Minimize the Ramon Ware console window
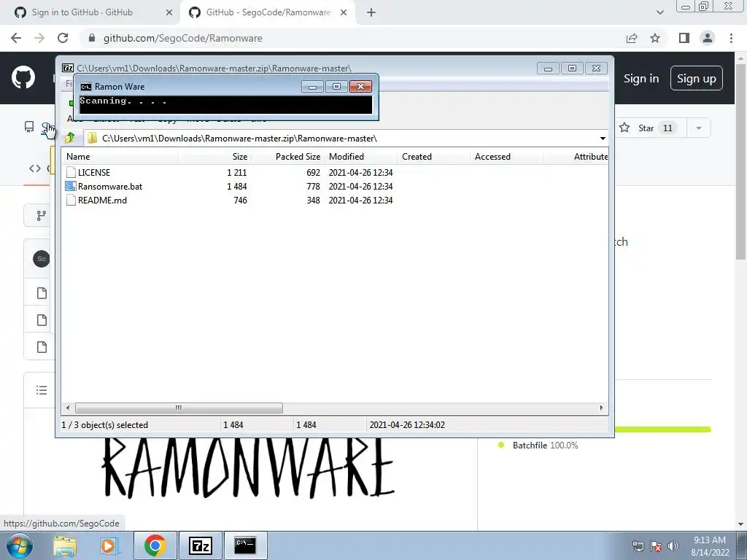This screenshot has width=747, height=560. click(312, 86)
